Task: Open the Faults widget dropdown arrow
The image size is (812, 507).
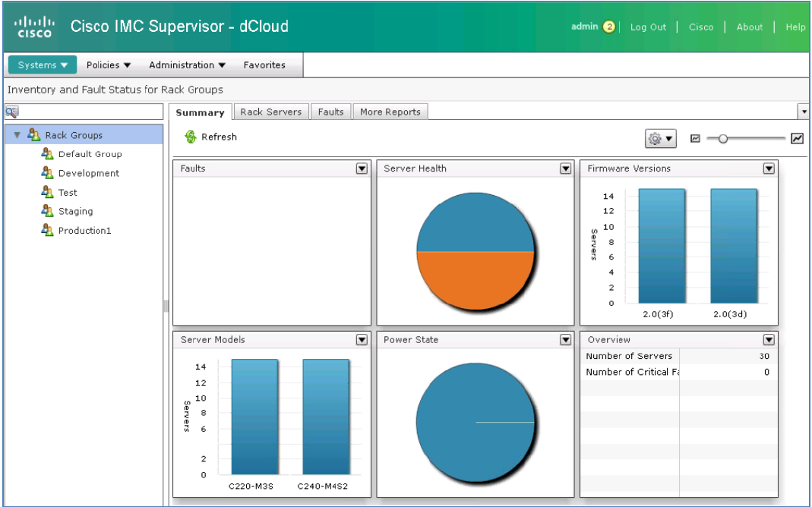Action: 362,168
